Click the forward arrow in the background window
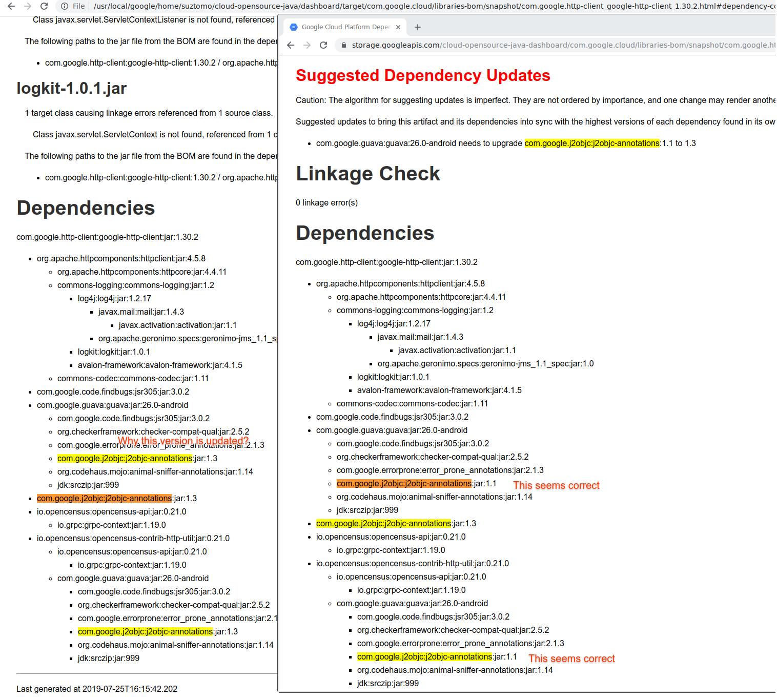Screen dimensions: 777x700 (28, 7)
